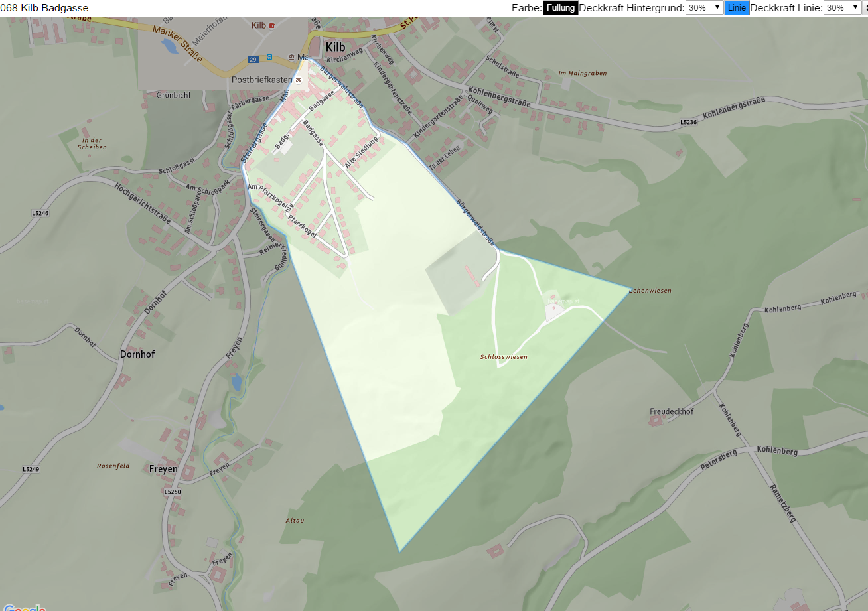Click the Kilb town hall marker icon
Viewport: 868px width, 611px height.
point(272,25)
